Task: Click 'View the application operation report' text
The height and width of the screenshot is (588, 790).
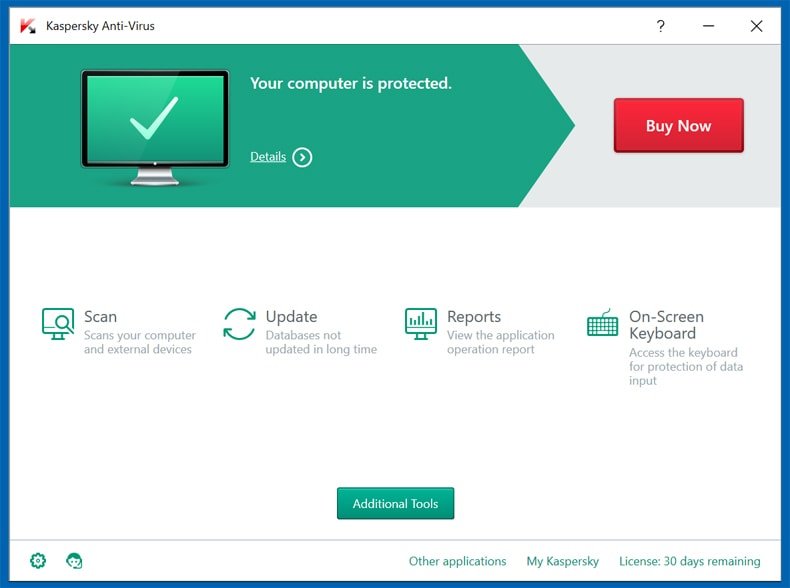Action: pos(500,342)
